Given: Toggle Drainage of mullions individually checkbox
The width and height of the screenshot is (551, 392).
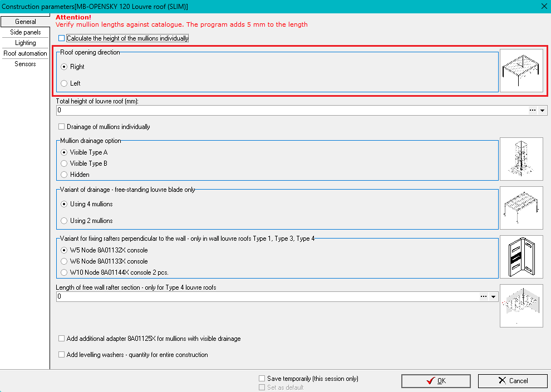Looking at the screenshot, I should point(62,127).
